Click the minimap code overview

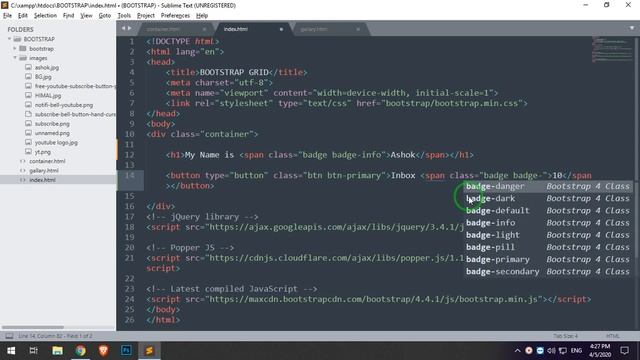611,49
